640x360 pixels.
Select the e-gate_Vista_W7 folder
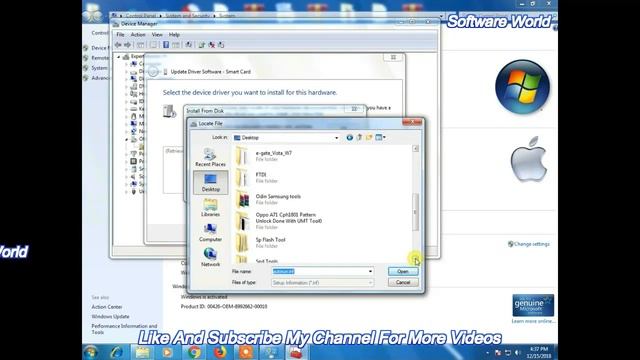273,156
